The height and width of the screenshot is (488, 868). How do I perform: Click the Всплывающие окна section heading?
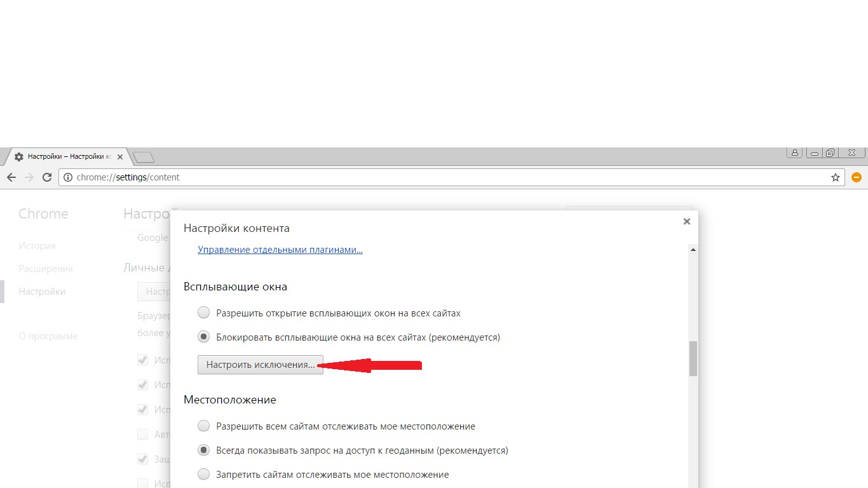tap(235, 287)
